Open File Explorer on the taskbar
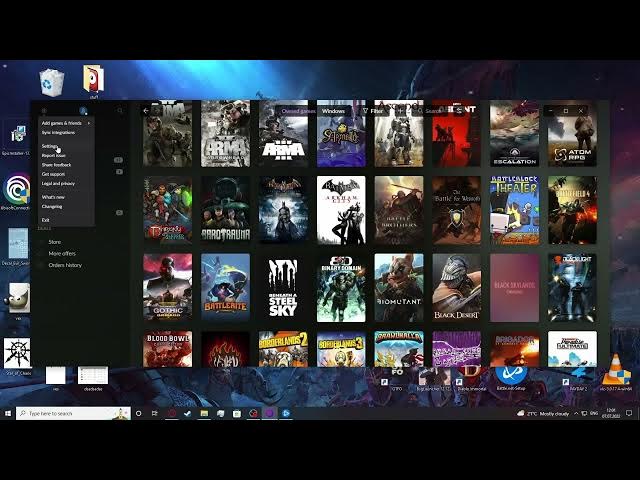 tap(204, 413)
